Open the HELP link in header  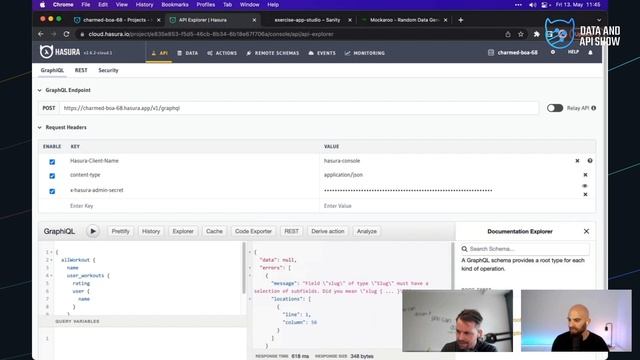pos(573,52)
